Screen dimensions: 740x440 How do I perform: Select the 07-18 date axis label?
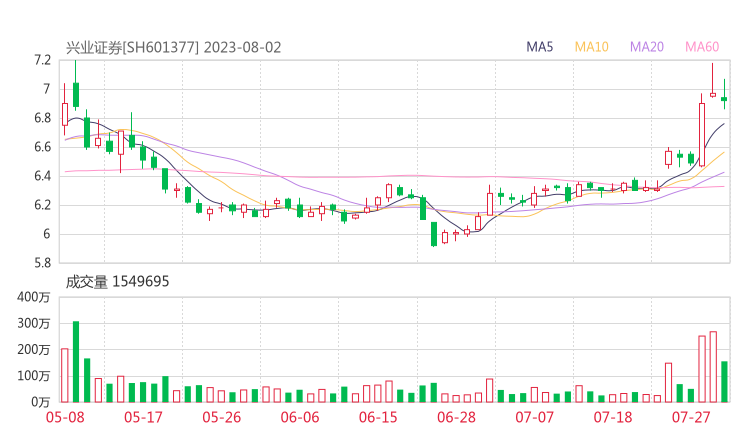(613, 417)
